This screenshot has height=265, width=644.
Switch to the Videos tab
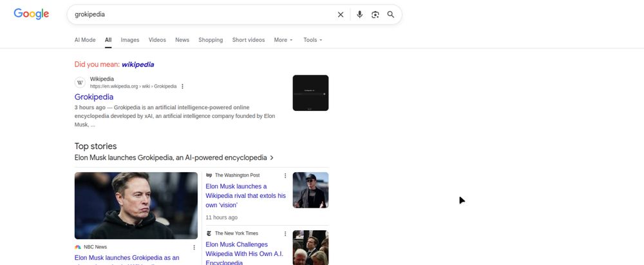pos(157,40)
